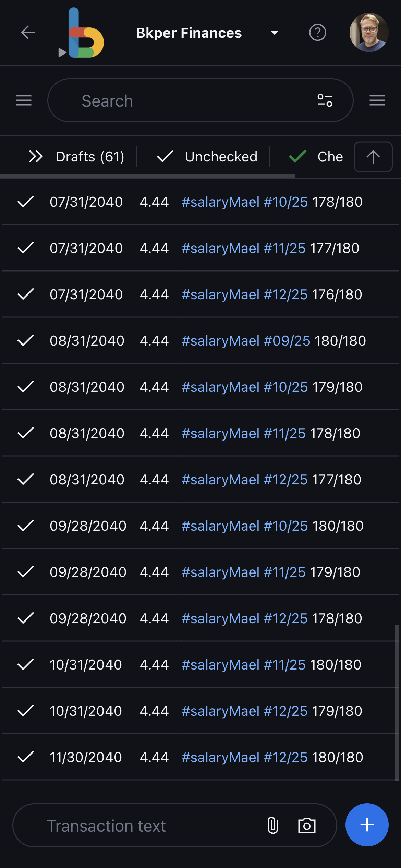Open the camera to capture a receipt
The width and height of the screenshot is (401, 868).
pyautogui.click(x=307, y=825)
